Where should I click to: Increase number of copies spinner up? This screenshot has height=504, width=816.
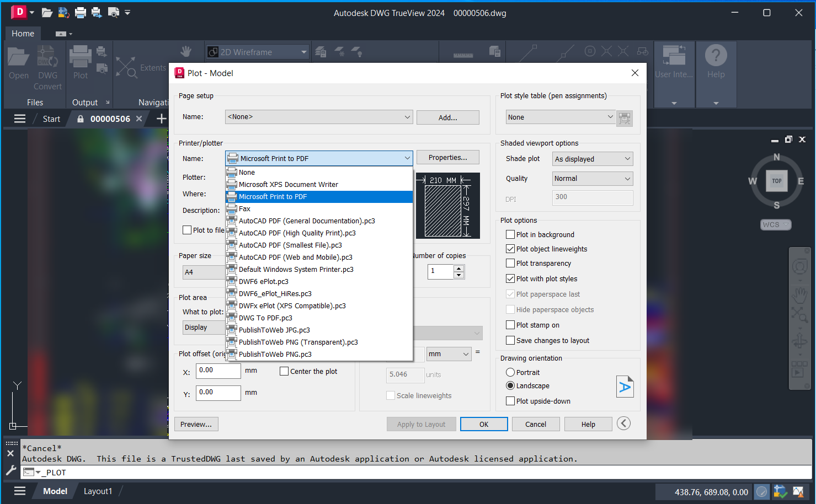click(x=459, y=269)
